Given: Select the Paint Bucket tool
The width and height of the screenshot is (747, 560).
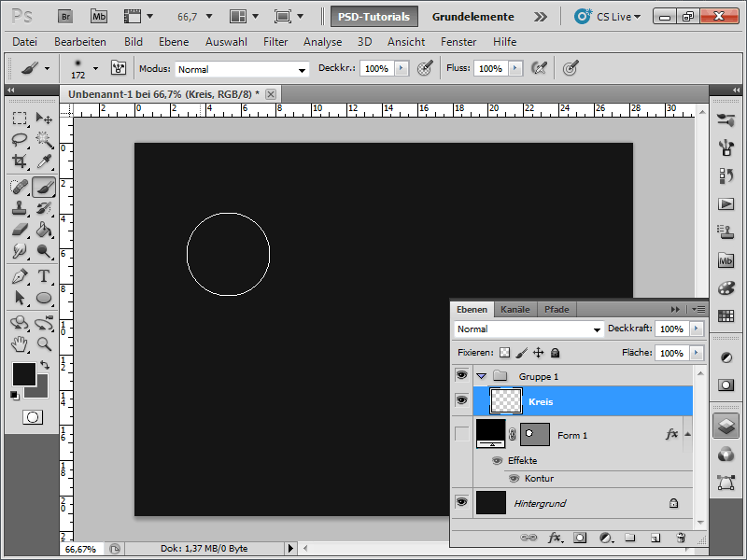Looking at the screenshot, I should [x=44, y=230].
